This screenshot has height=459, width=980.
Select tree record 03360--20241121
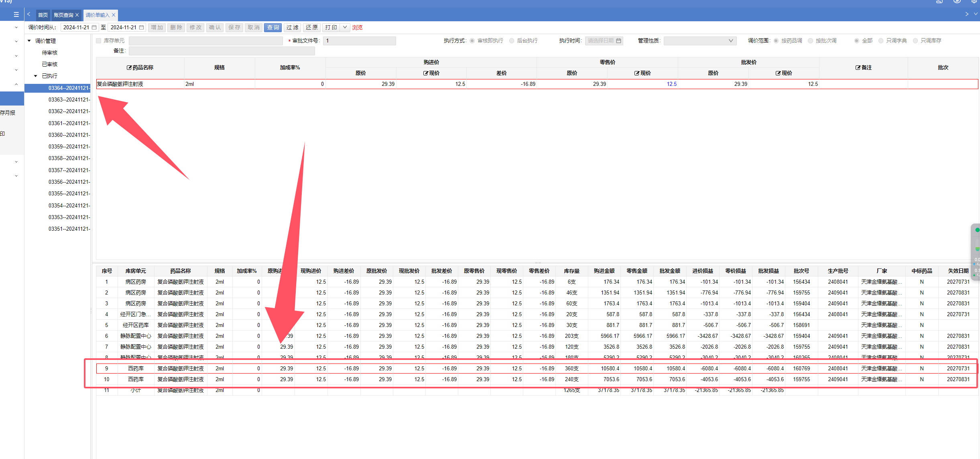tap(69, 135)
